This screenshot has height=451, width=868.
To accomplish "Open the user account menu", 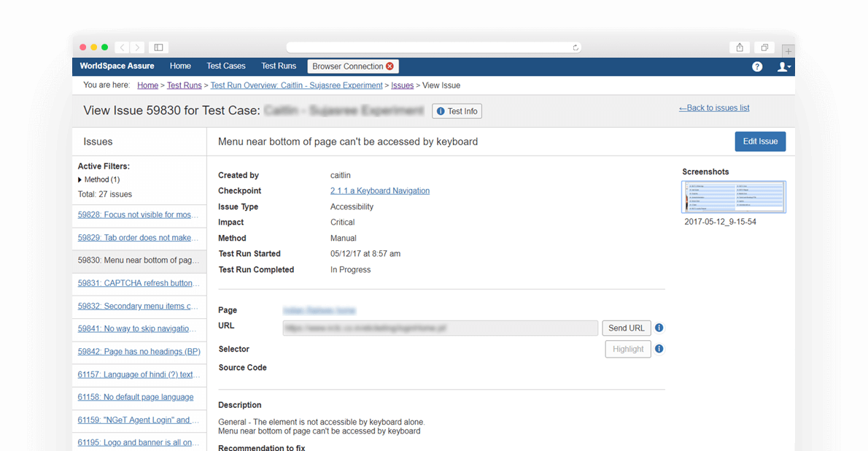I will (x=784, y=66).
